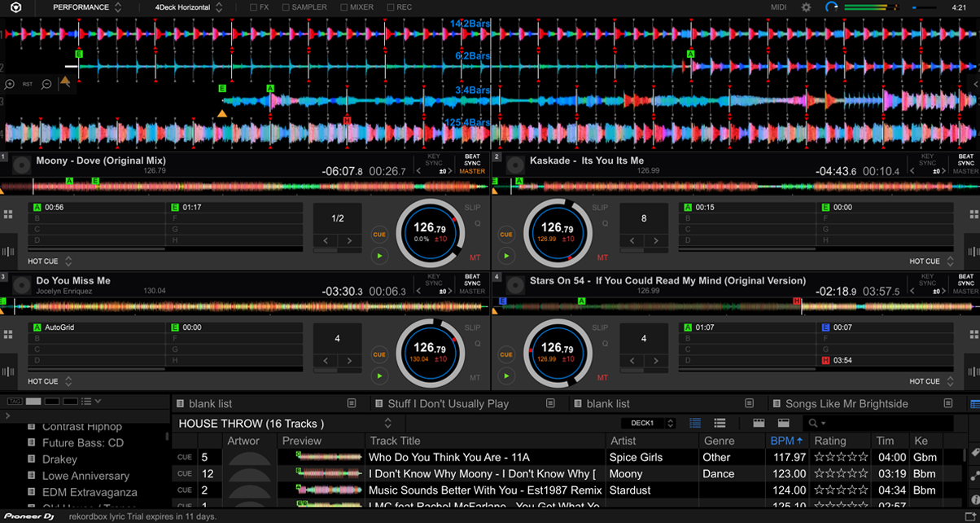Click the CUE button on deck 2

coord(506,235)
